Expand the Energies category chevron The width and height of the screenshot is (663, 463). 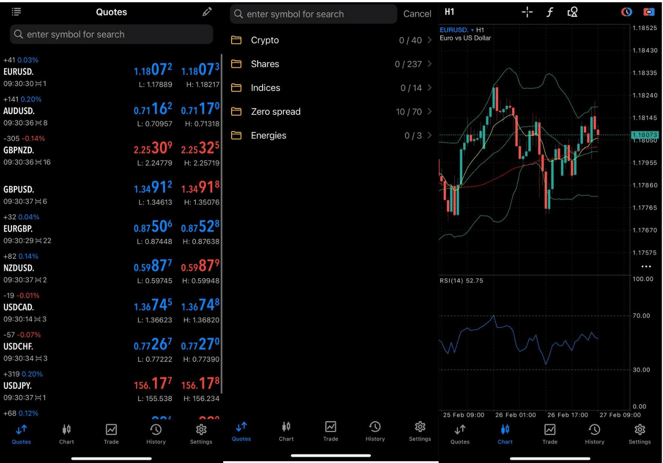tap(430, 136)
